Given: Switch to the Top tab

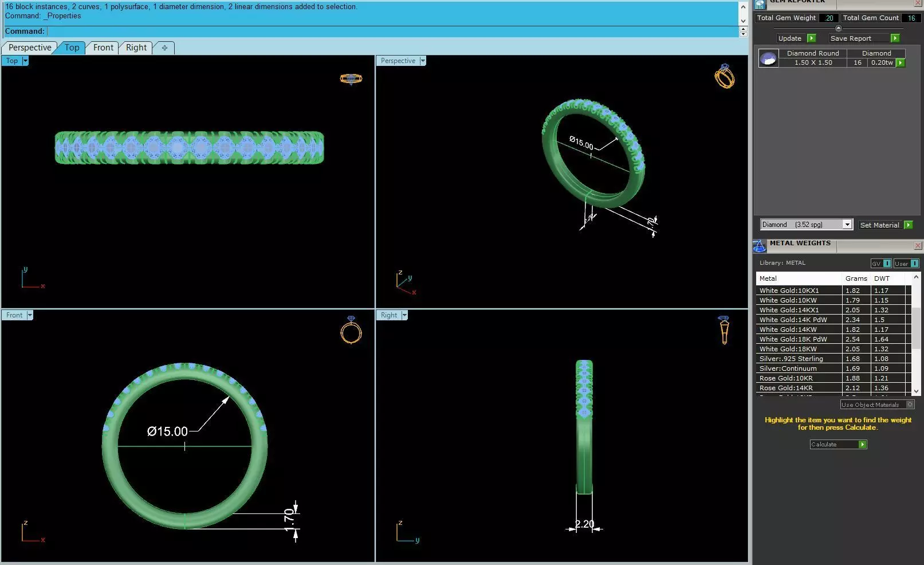Looking at the screenshot, I should pos(72,48).
